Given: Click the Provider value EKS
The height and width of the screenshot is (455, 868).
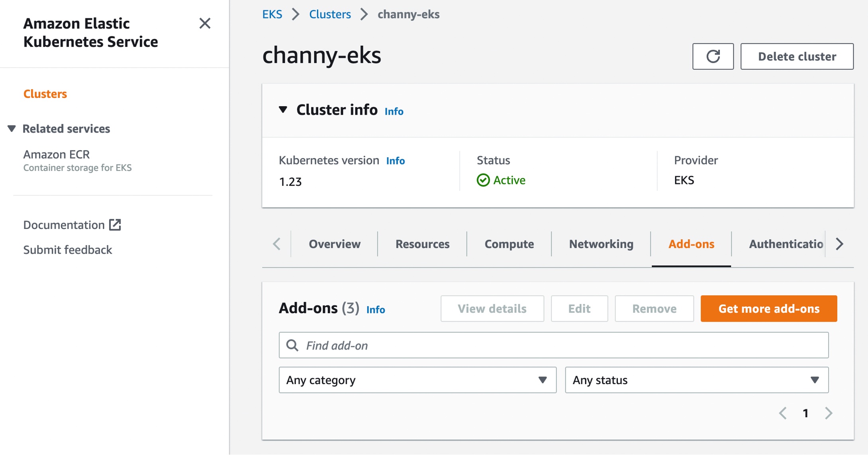Looking at the screenshot, I should pyautogui.click(x=684, y=180).
